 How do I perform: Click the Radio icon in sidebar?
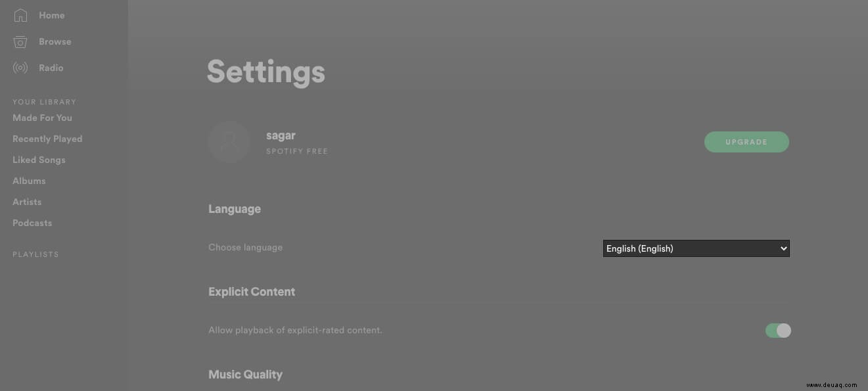(x=20, y=68)
